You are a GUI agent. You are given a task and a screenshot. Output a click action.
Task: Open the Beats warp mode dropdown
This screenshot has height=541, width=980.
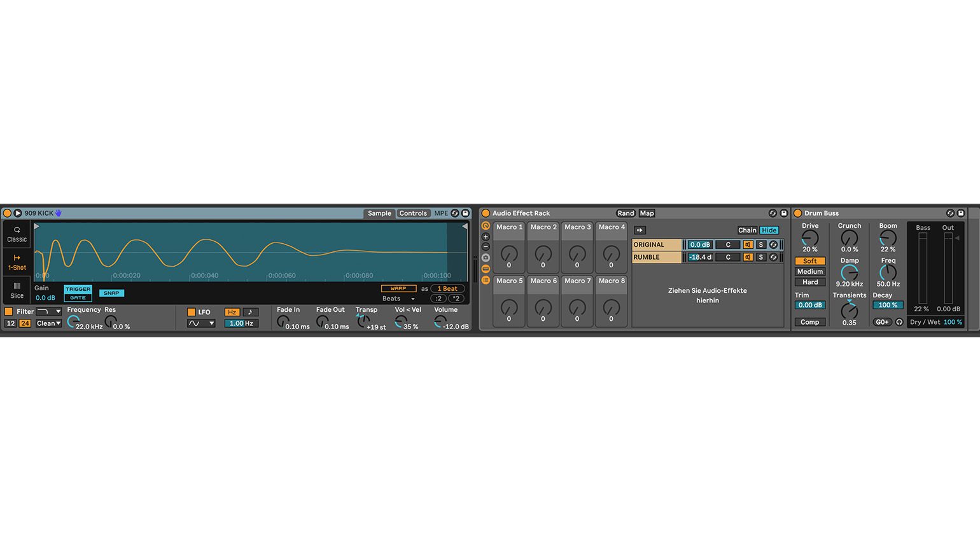coord(398,299)
